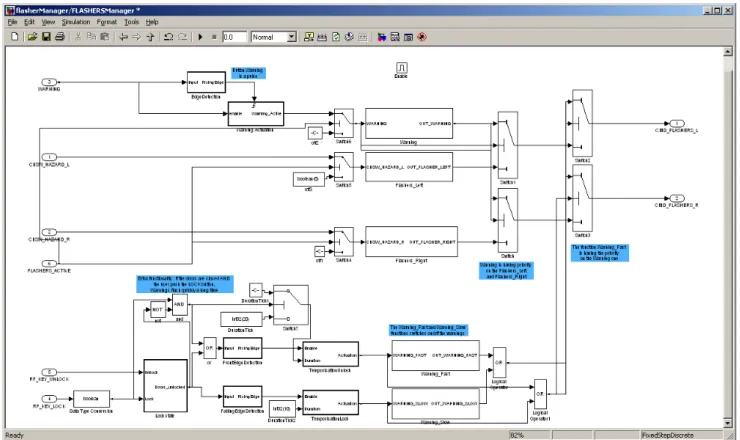
Task: Select the RF_KEY_UNLOCK input port
Action: coord(49,372)
